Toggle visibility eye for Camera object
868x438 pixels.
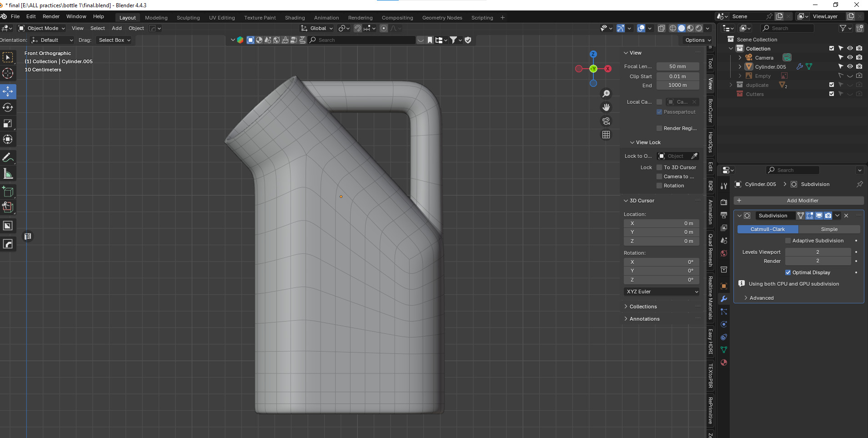click(x=850, y=57)
